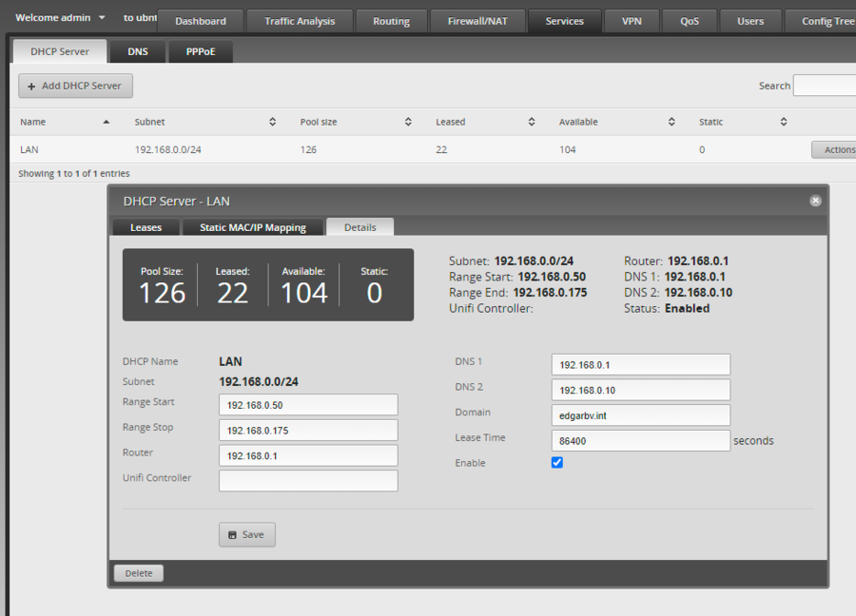The image size is (856, 616).
Task: Edit the Lease Time field
Action: [640, 441]
